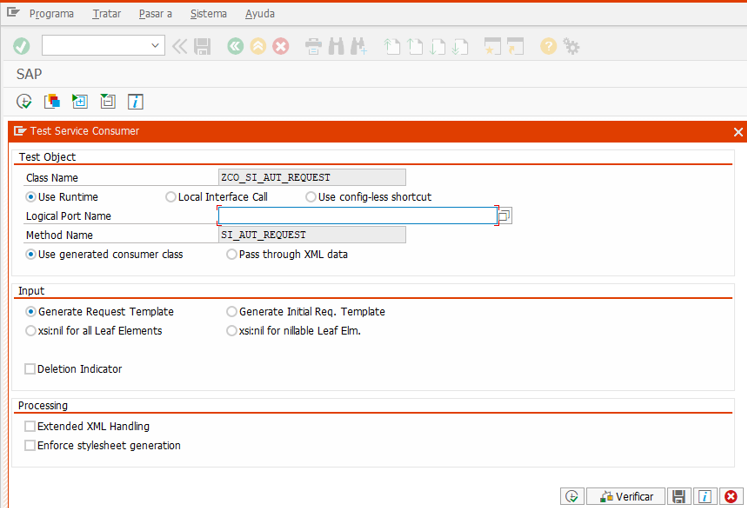Screen dimensions: 747x508
Task: Click the Verificar button
Action: point(626,497)
